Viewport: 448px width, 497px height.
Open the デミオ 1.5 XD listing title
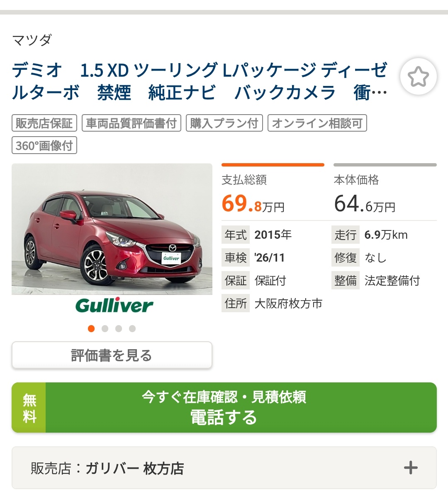[x=200, y=81]
